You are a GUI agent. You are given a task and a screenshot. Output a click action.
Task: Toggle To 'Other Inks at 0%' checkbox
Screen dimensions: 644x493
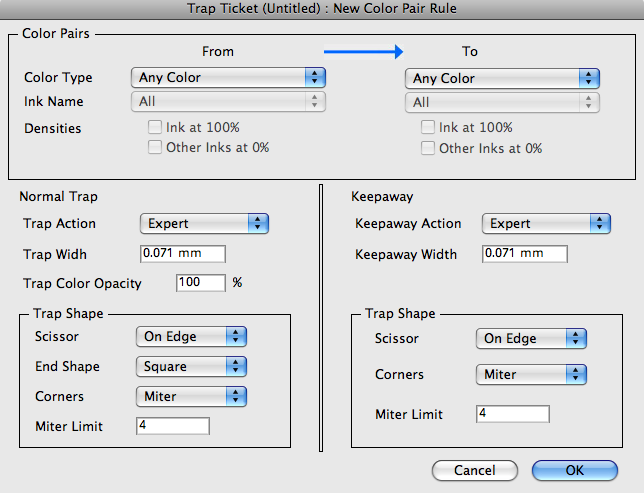(x=428, y=148)
